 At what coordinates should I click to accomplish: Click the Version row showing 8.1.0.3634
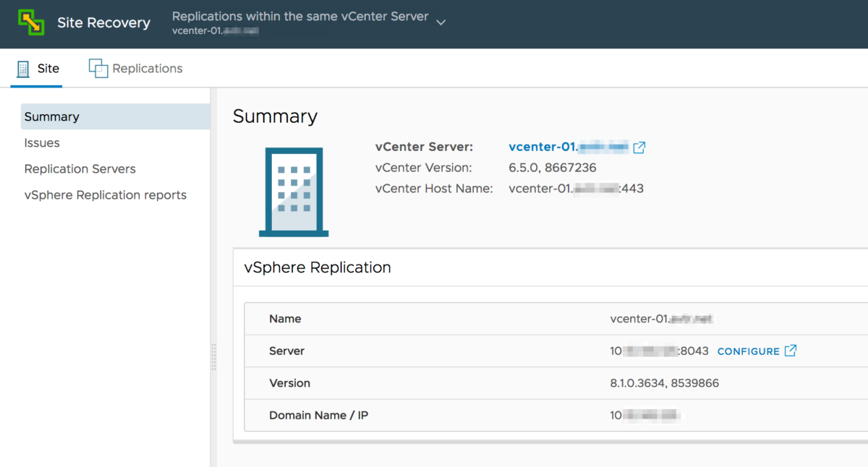[x=506, y=383]
